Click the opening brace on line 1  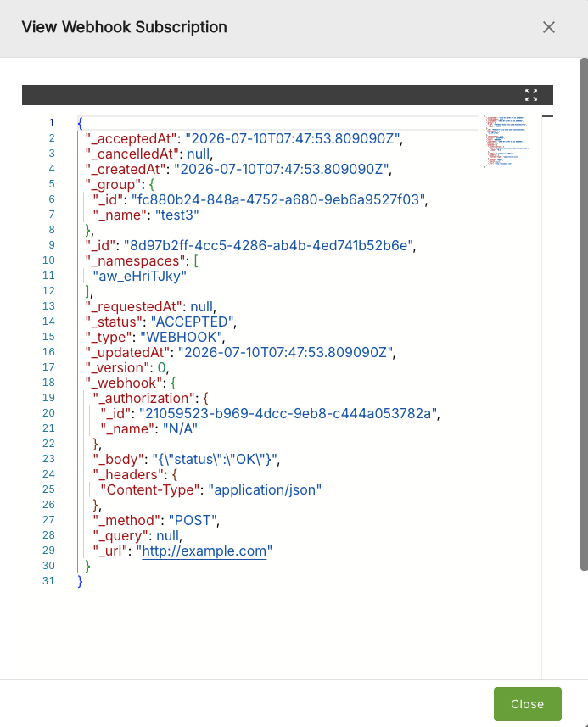click(81, 123)
